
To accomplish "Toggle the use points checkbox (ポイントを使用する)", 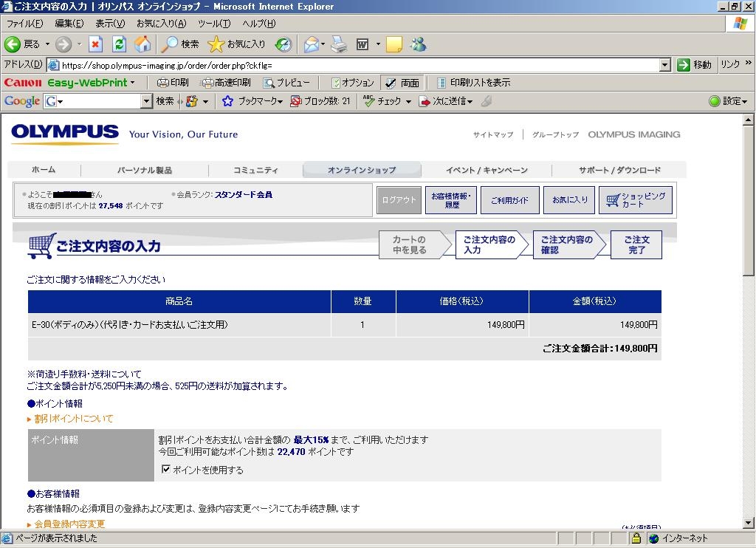I will (166, 469).
